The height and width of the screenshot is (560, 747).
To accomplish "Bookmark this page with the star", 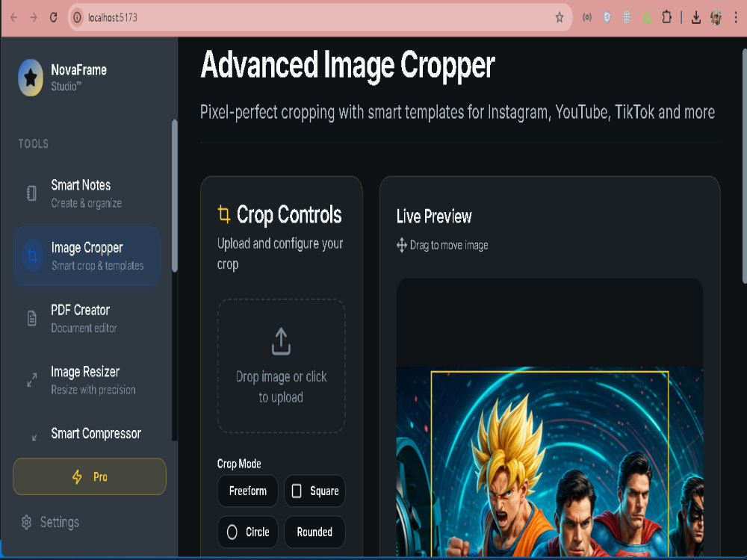I will [560, 18].
